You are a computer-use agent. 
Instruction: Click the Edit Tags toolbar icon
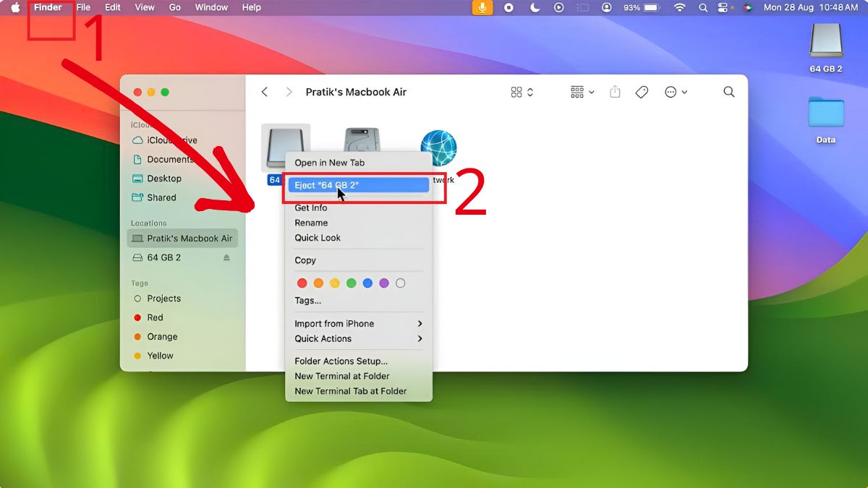[x=642, y=92]
